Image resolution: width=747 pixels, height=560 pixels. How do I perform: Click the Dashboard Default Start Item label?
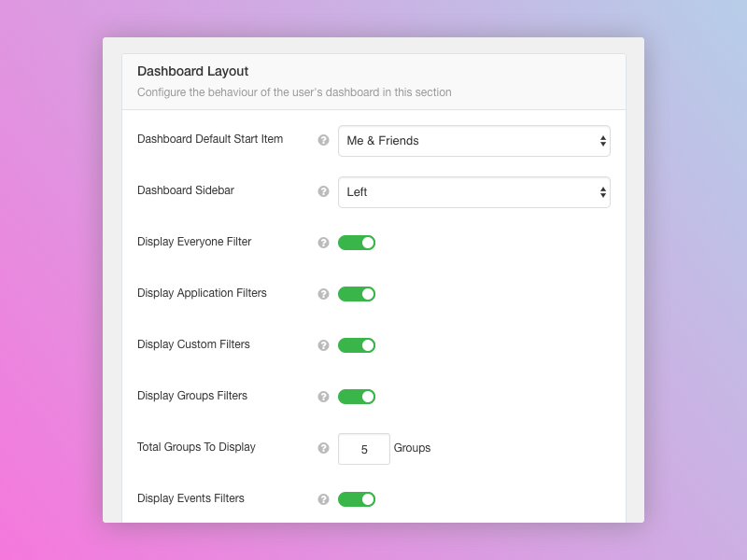tap(210, 139)
